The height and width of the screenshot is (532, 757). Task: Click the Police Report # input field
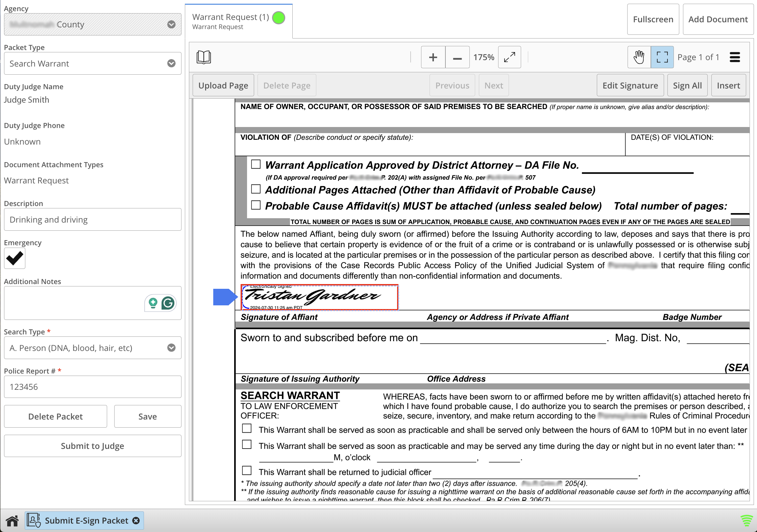(x=92, y=387)
